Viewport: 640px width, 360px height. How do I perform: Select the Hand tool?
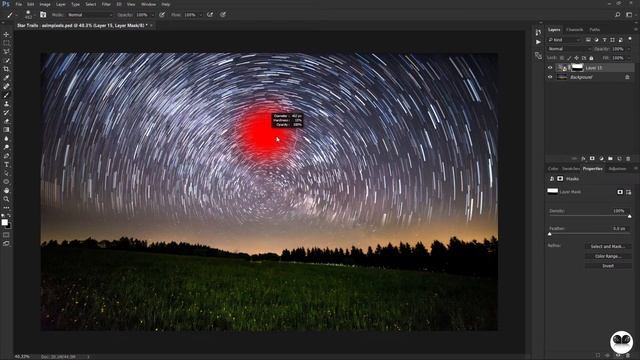(x=6, y=191)
